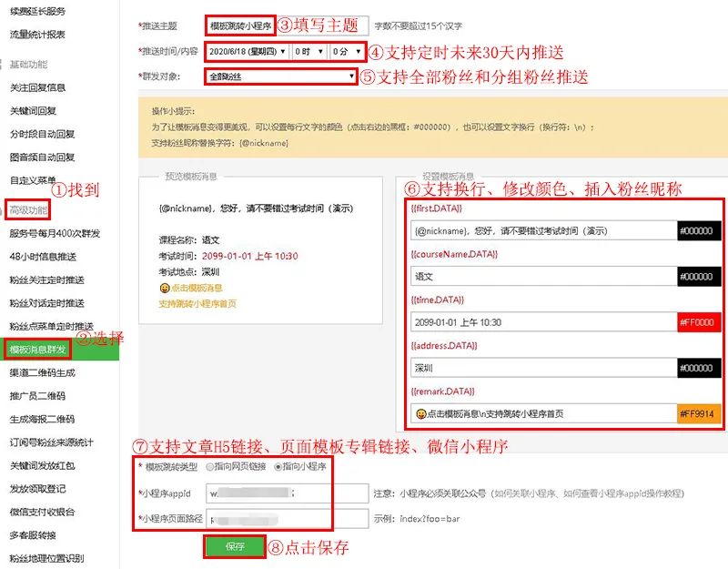Click the address.DATA input 深圳
The height and width of the screenshot is (569, 728).
pos(543,368)
